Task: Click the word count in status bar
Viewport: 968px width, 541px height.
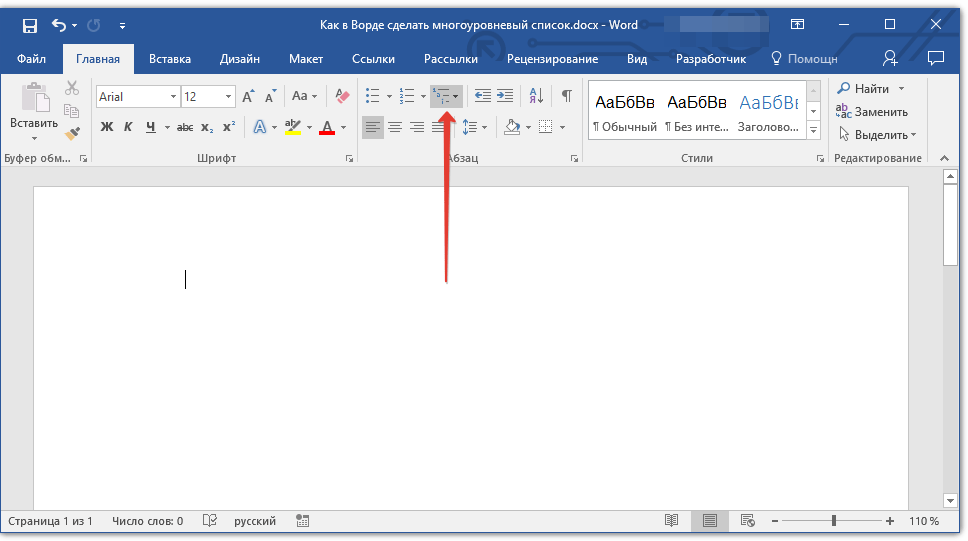Action: point(148,521)
